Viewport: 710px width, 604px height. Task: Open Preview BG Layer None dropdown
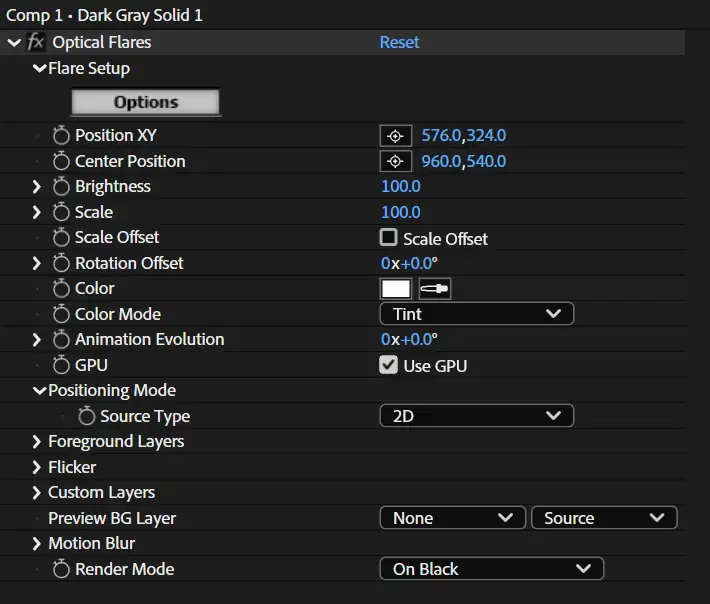tap(452, 518)
